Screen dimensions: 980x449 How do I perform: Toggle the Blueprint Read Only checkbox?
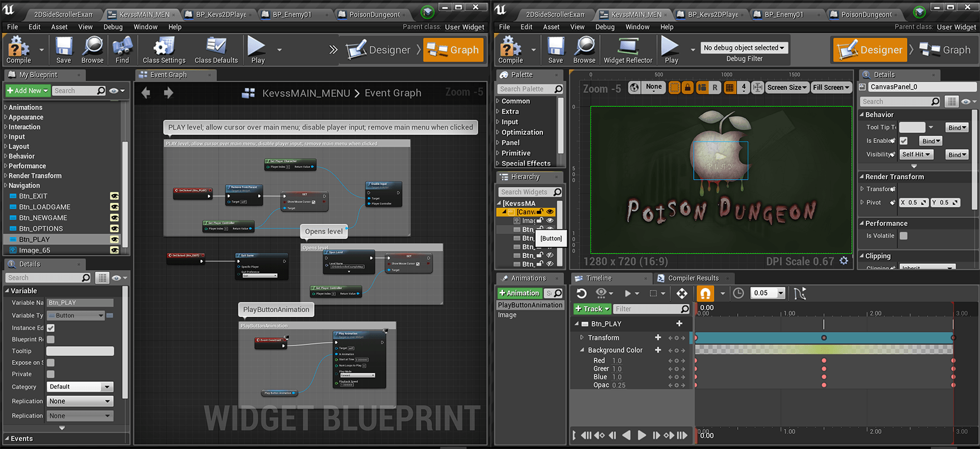[x=51, y=339]
